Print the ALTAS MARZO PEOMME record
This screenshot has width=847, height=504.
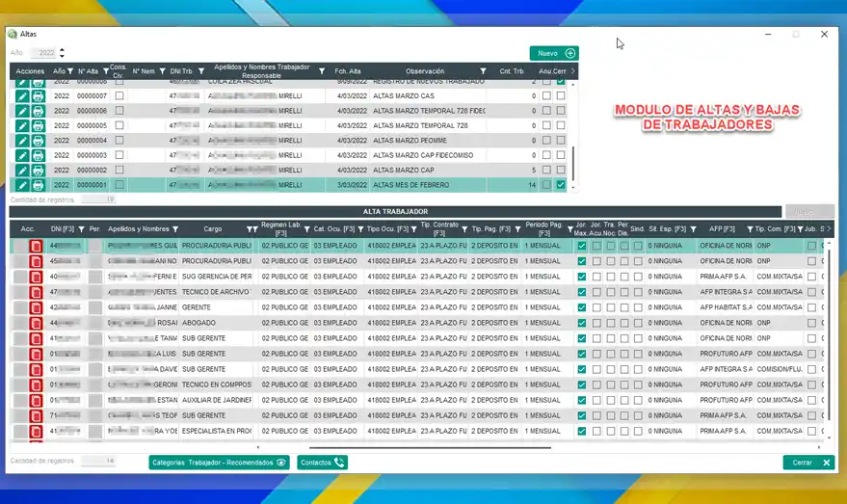click(38, 141)
